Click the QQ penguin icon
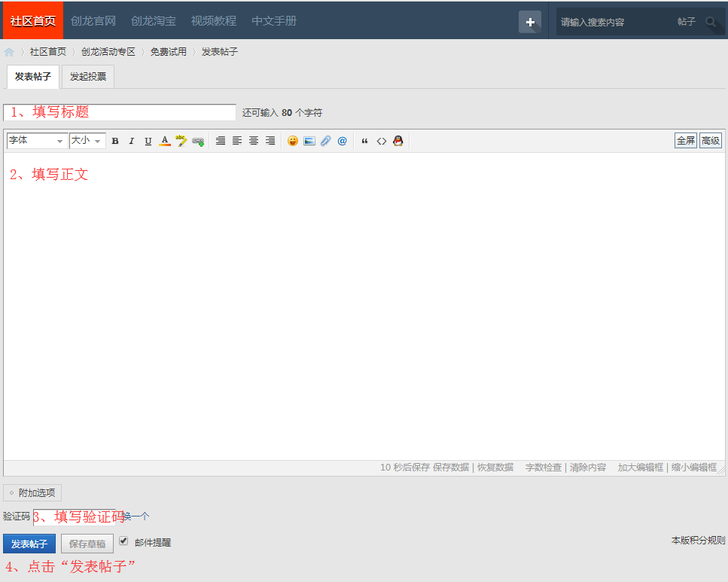 (x=398, y=141)
